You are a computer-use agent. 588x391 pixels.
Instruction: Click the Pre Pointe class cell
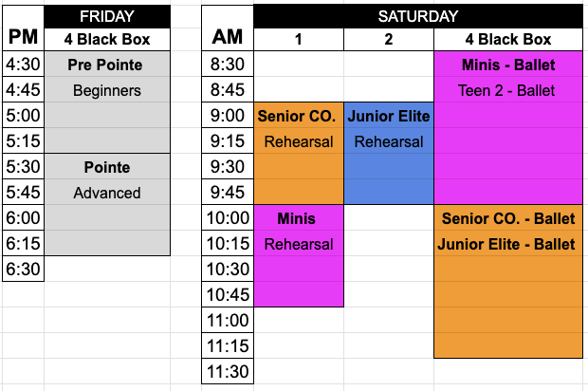point(107,65)
